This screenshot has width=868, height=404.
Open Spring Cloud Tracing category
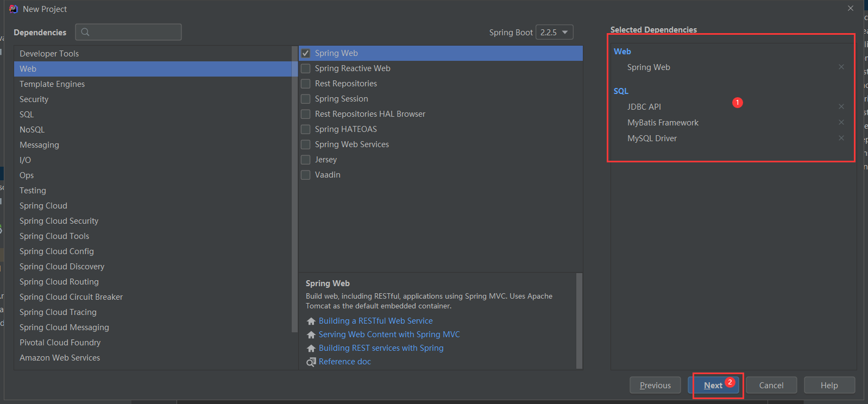point(153,312)
